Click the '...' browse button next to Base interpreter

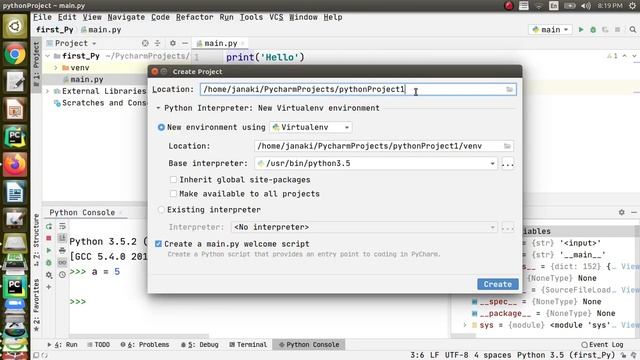coord(507,163)
